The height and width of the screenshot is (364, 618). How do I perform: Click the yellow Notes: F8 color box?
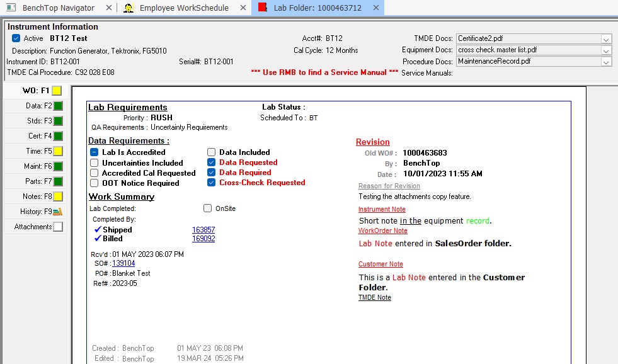coord(57,196)
